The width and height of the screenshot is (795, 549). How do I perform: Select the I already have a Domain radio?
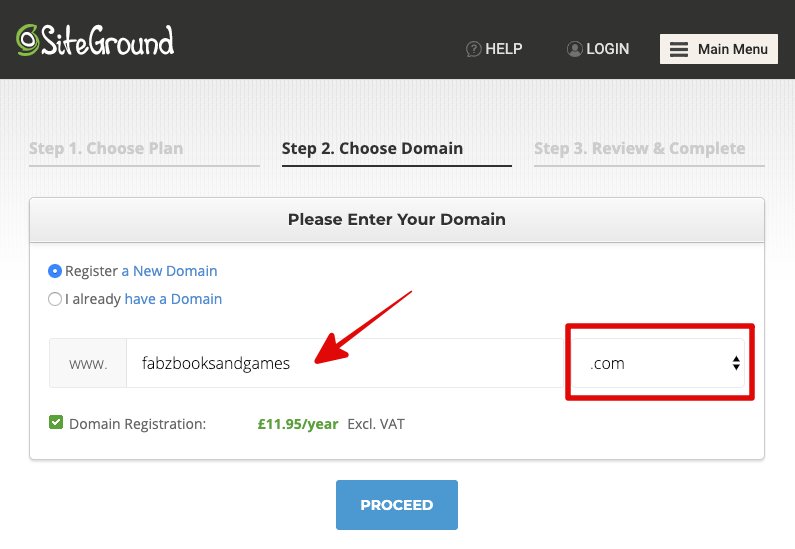pos(55,299)
